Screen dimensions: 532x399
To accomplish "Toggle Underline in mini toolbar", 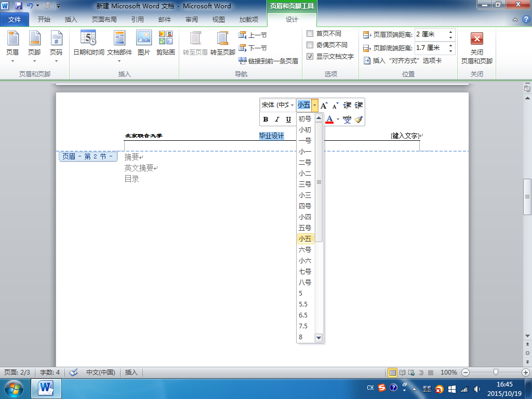I will (x=288, y=119).
